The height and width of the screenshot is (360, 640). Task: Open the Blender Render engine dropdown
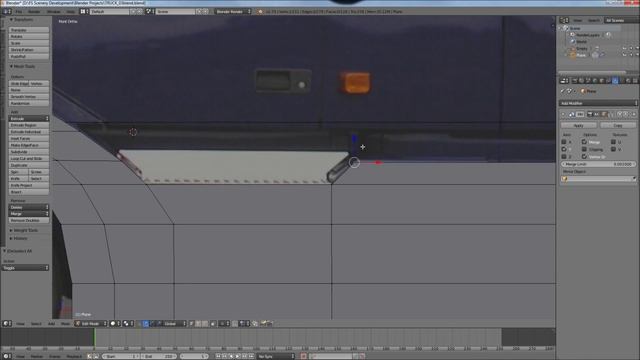click(x=233, y=12)
